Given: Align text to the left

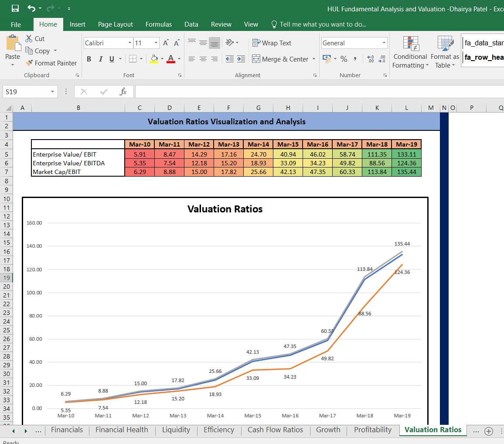Looking at the screenshot, I should 192,59.
